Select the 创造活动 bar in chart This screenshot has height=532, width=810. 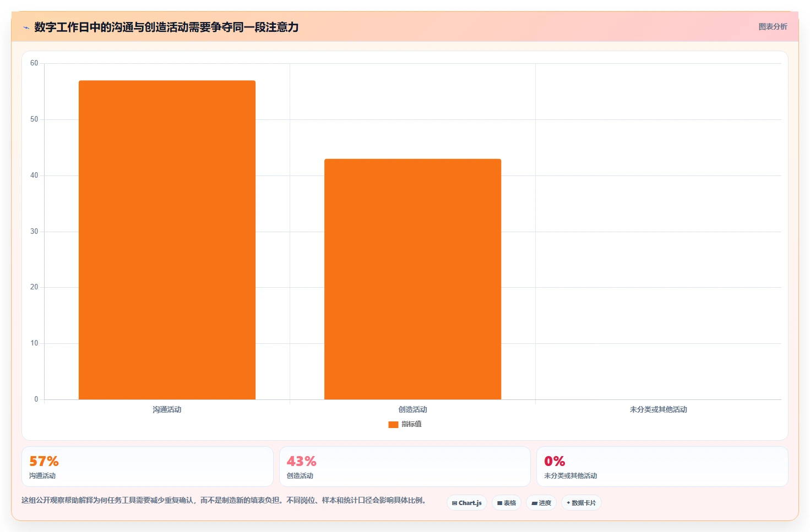[x=412, y=279]
